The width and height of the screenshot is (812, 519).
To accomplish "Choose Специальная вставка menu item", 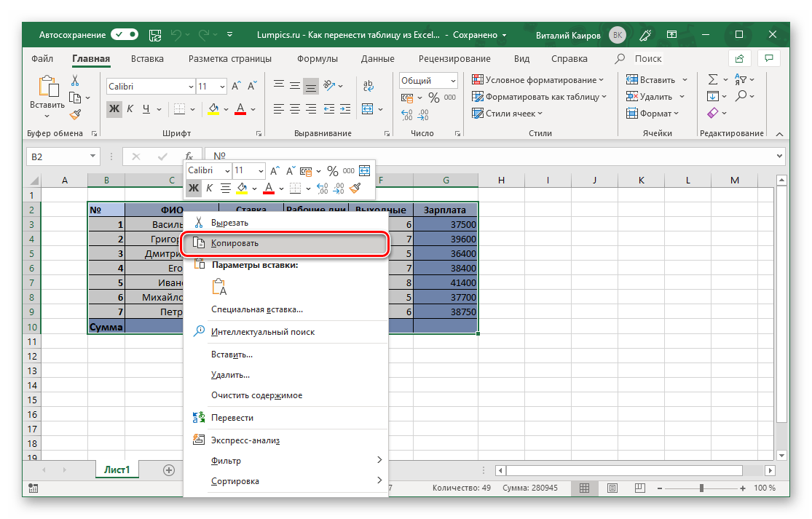I will [285, 309].
